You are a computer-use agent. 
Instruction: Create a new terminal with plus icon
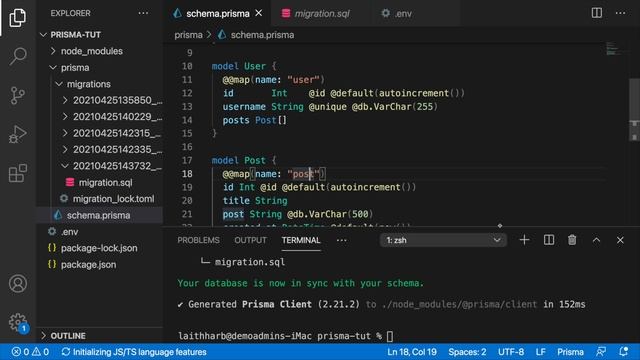click(524, 240)
